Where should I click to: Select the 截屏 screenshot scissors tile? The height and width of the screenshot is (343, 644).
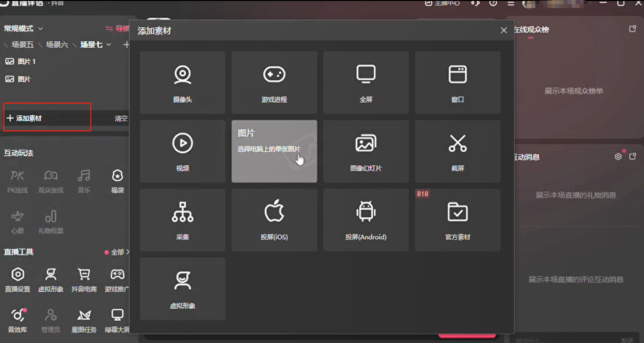(x=458, y=151)
